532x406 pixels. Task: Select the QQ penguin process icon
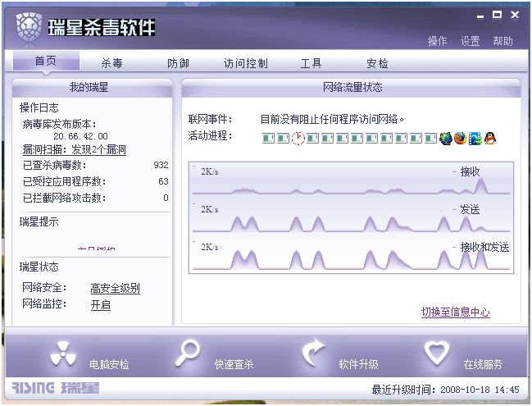click(490, 138)
